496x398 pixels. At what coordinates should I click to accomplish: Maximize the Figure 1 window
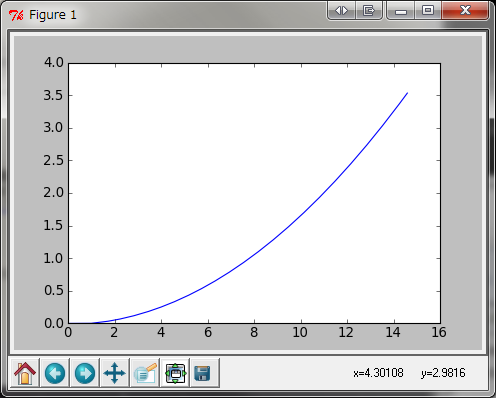point(428,11)
